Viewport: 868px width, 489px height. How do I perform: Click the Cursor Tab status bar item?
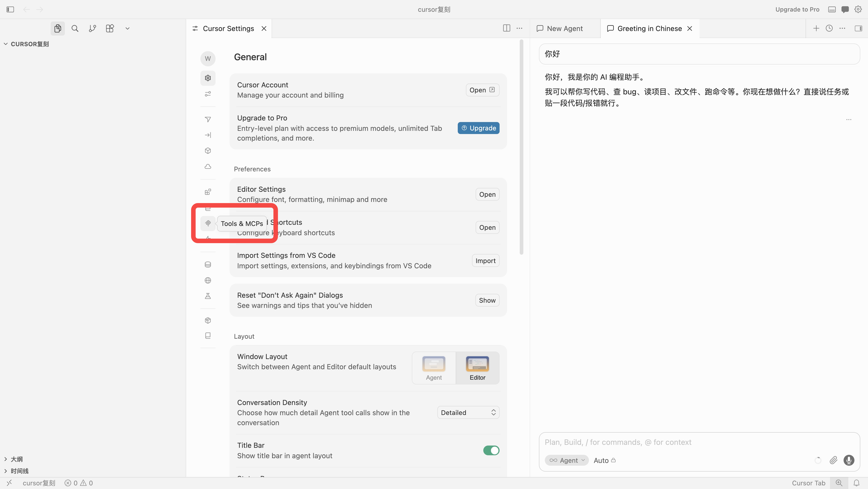coord(808,483)
